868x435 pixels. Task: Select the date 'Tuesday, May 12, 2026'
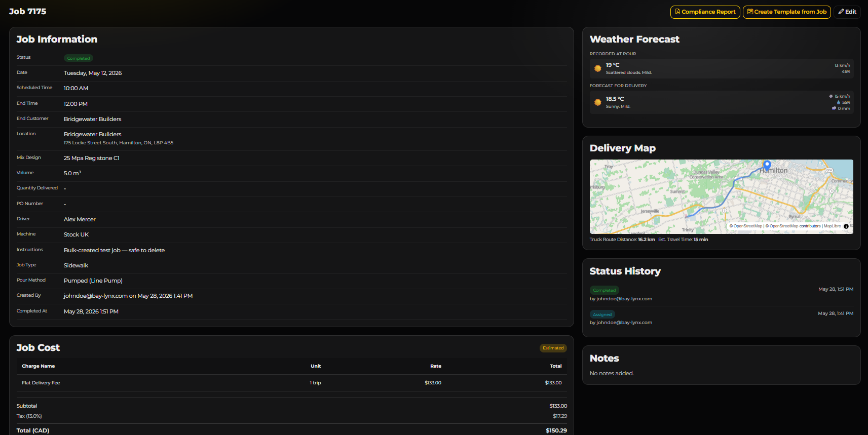coord(93,73)
